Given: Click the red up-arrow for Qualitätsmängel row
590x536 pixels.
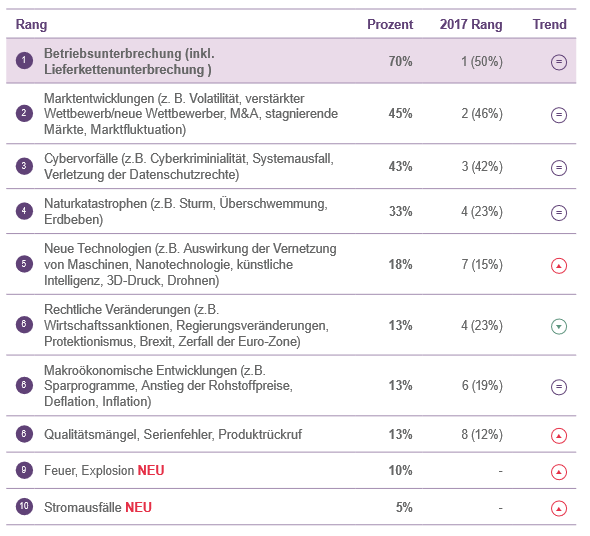Looking at the screenshot, I should click(559, 436).
